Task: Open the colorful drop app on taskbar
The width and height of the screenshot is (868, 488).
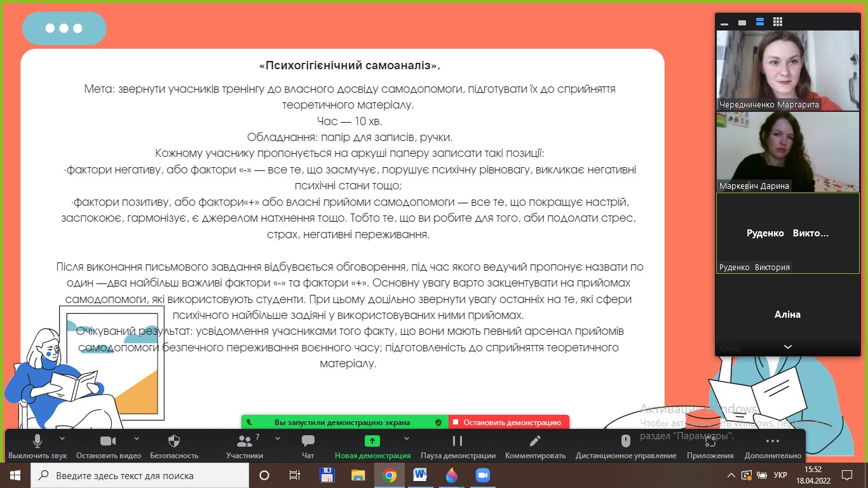Action: [x=452, y=475]
